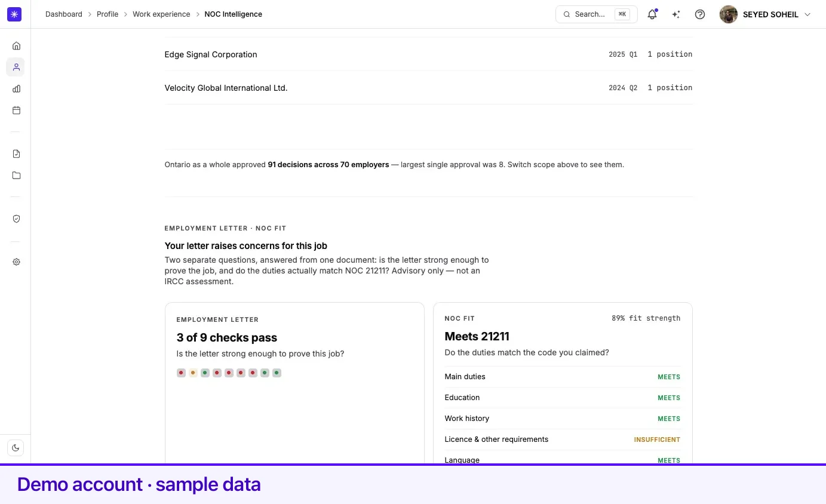The width and height of the screenshot is (826, 504).
Task: Expand the SEYED SOHEIL account menu
Action: point(766,14)
